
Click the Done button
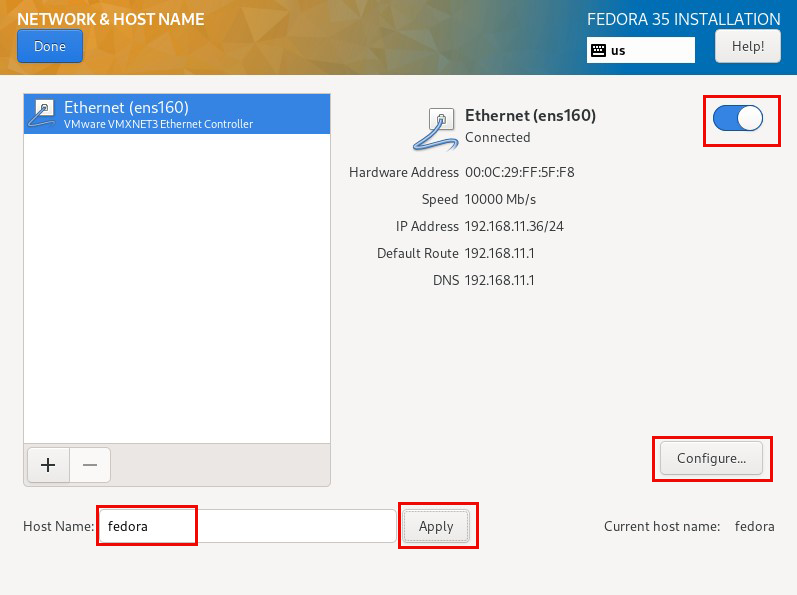(50, 46)
